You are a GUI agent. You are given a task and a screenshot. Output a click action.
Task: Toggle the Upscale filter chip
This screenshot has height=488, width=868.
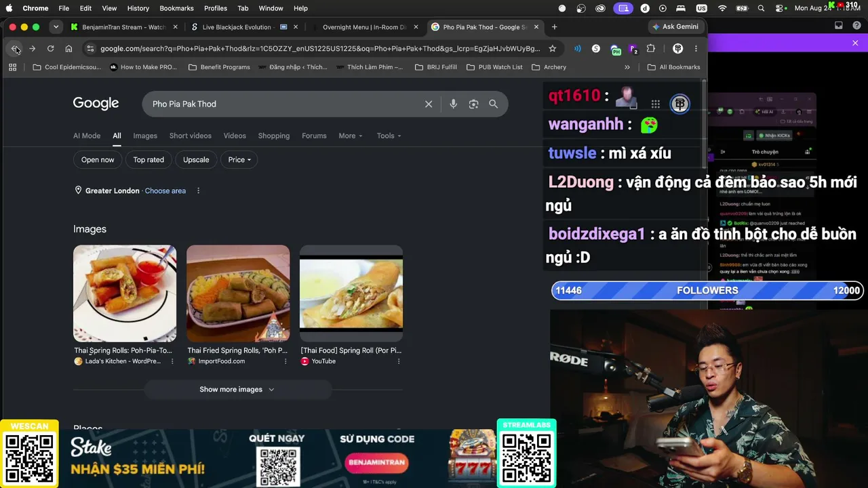196,160
